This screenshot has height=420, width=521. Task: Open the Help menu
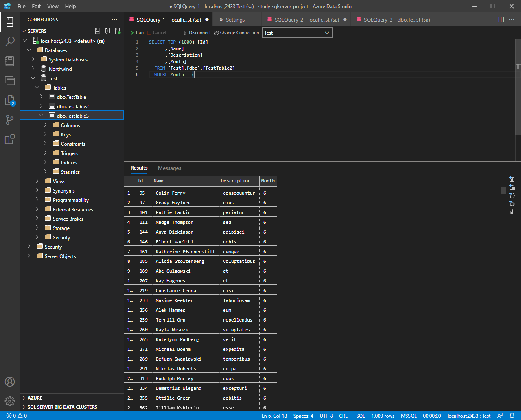pos(70,7)
